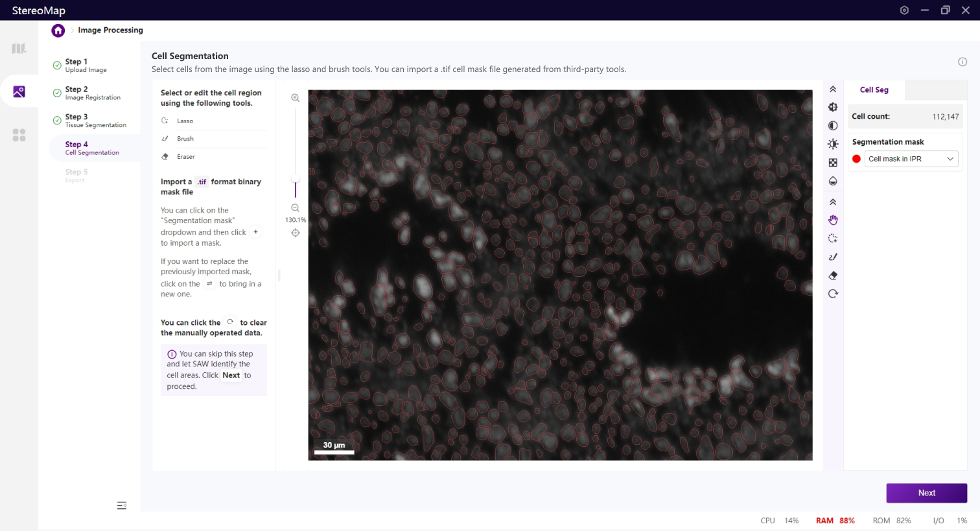Go to Step 3 Tissue Segmentation
This screenshot has width=980, height=531.
[x=95, y=121]
